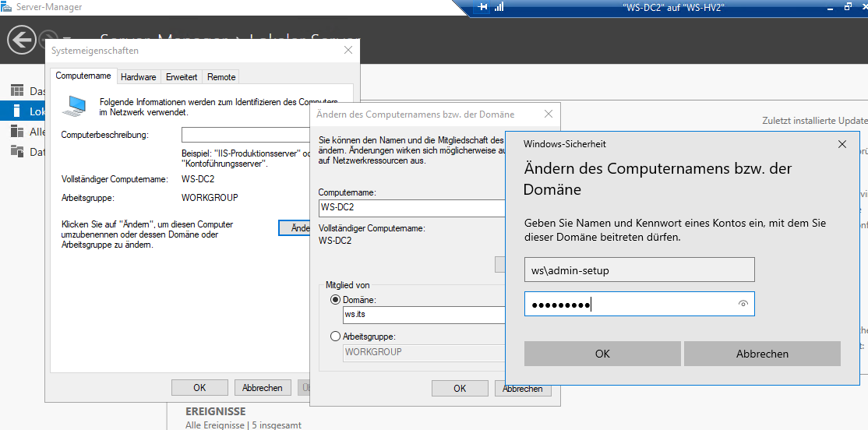Viewport: 868px width, 430px height.
Task: Click the Domäne field containing ws.its
Action: click(424, 315)
